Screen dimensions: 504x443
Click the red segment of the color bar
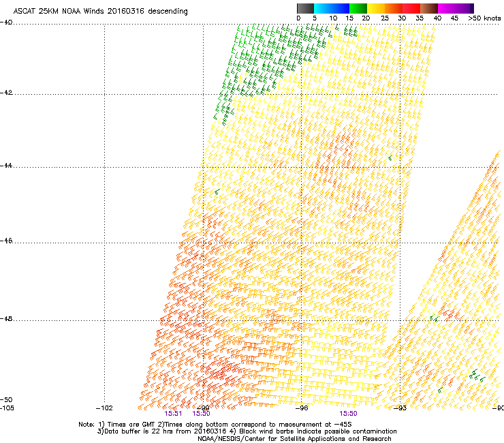click(x=411, y=9)
